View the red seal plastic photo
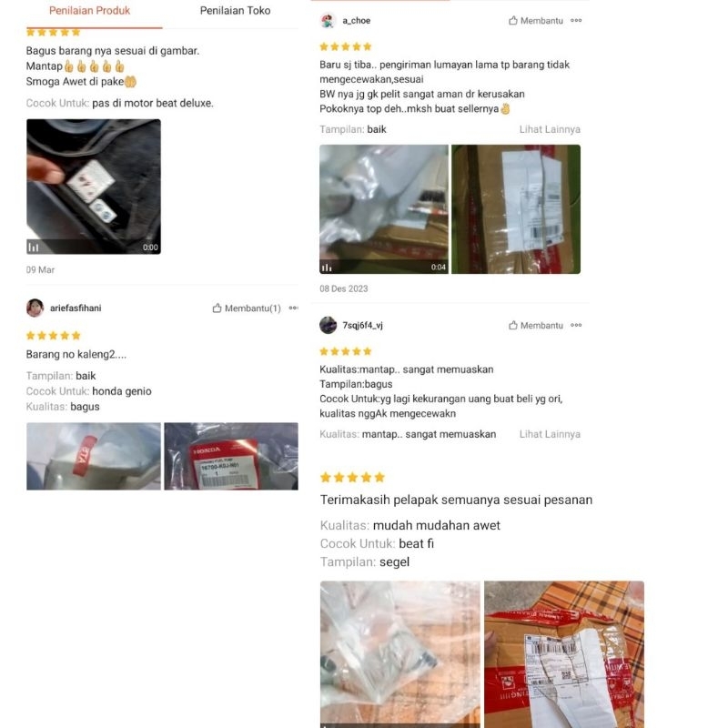 (x=94, y=457)
